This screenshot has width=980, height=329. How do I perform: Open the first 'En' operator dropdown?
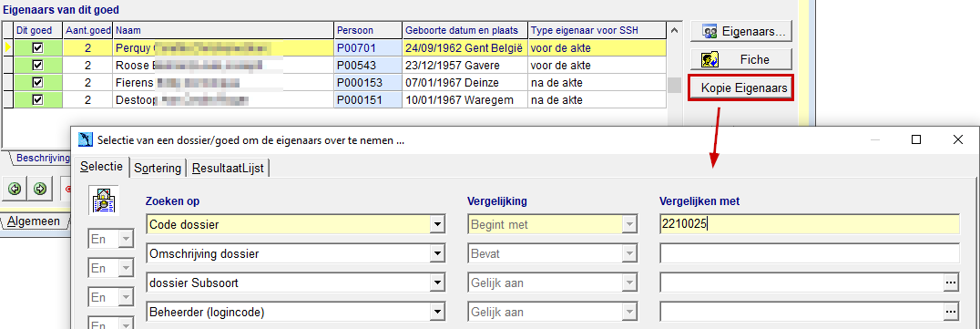point(127,239)
